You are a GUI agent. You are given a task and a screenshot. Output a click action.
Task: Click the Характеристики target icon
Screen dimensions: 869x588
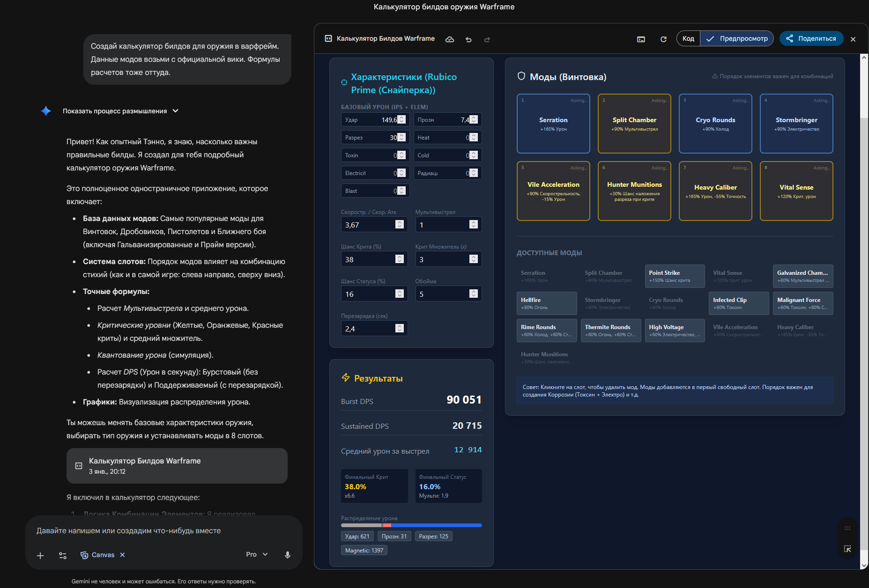tap(344, 82)
